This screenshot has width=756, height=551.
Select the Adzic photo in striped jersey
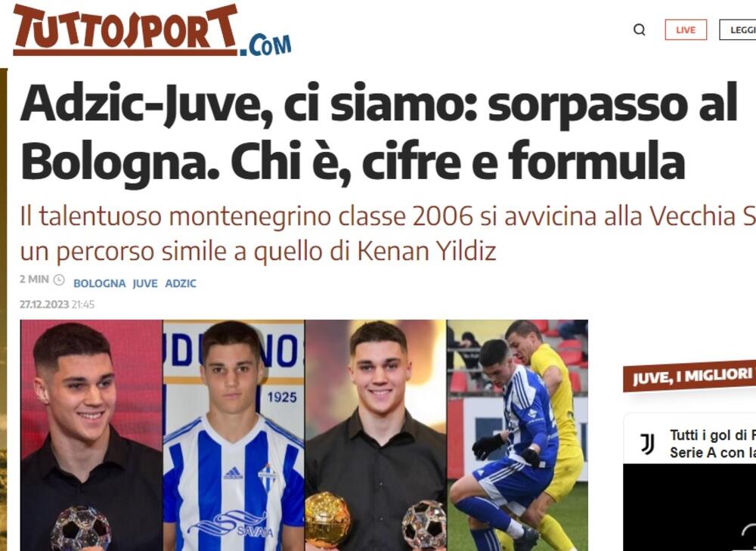[x=234, y=435]
